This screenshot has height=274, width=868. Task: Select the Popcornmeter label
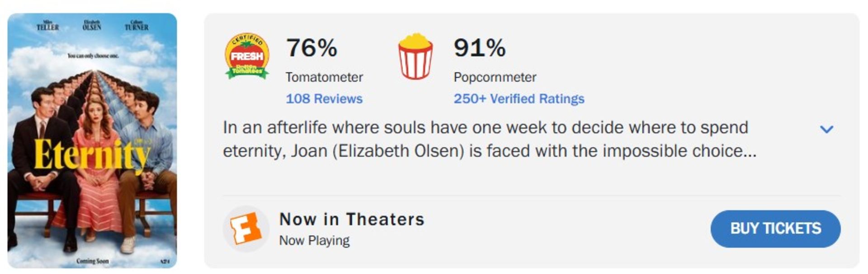point(495,77)
